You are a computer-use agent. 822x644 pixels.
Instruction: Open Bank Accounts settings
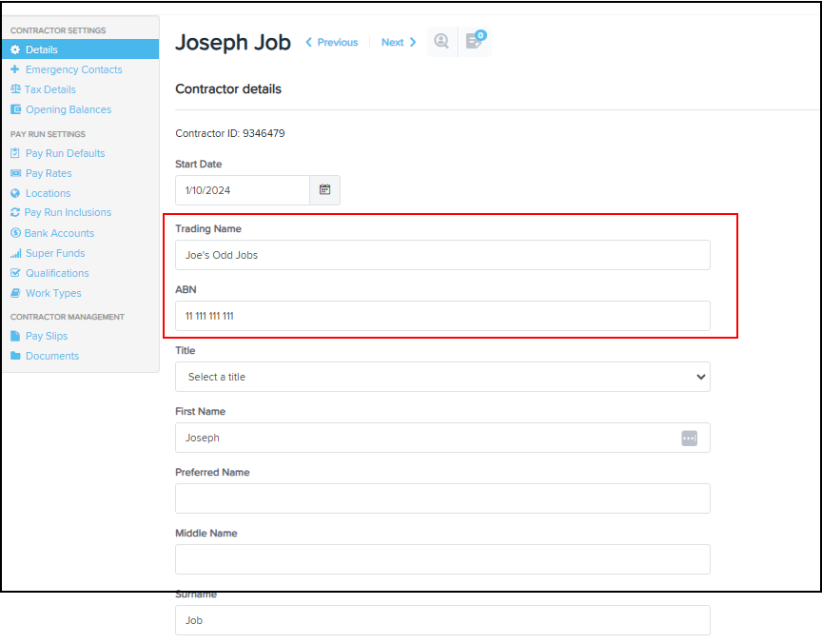(59, 233)
